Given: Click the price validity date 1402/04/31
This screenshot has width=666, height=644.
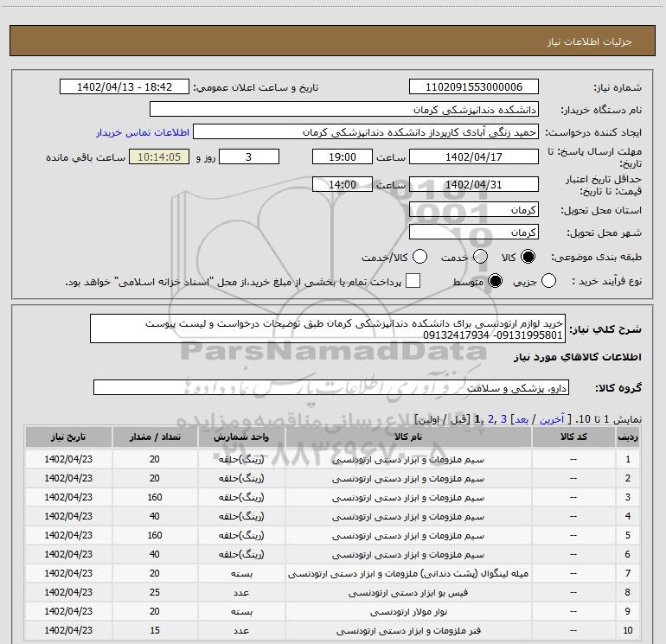Looking at the screenshot, I should point(474,184).
